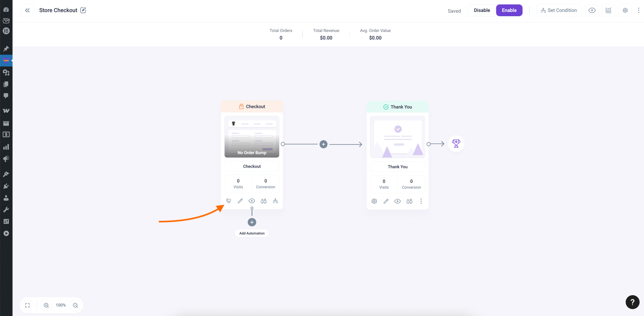Click the Disable button
The image size is (644, 316).
(482, 10)
